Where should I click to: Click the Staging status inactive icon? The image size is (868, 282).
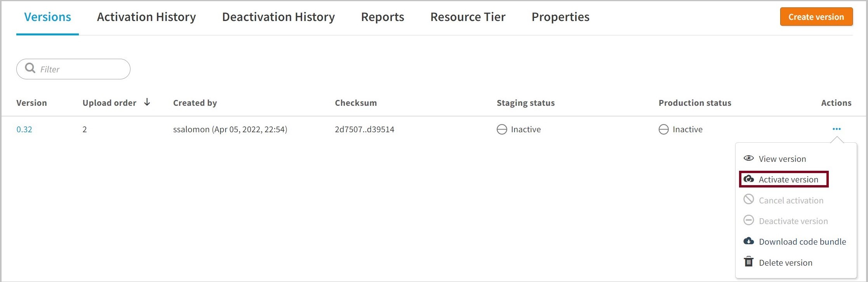(502, 130)
